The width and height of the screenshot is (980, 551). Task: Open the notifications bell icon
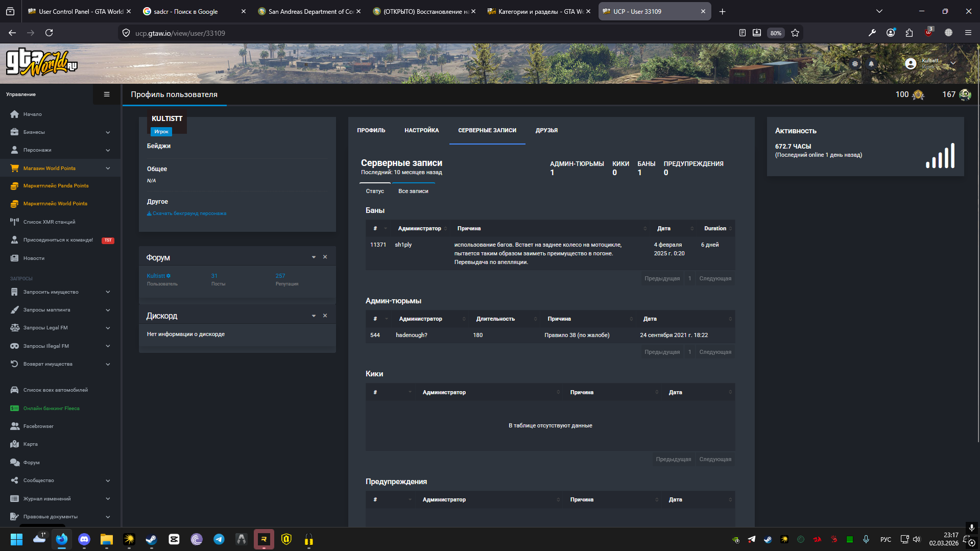click(871, 64)
